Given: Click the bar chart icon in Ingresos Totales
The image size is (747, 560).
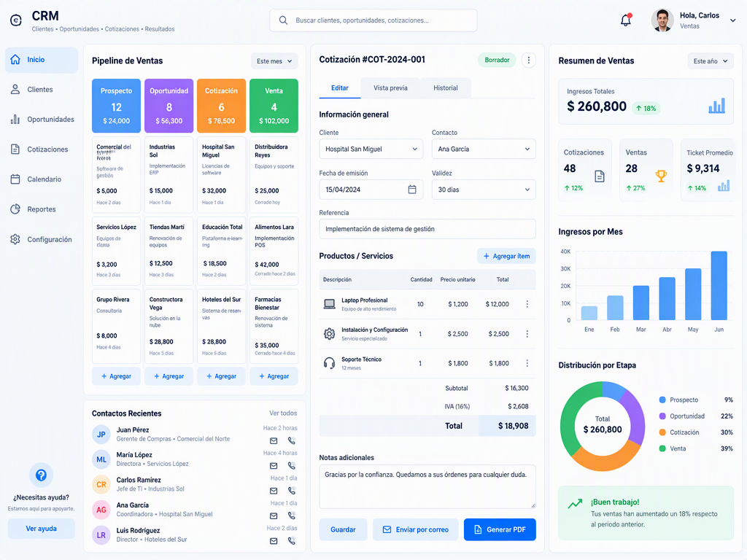Looking at the screenshot, I should click(x=716, y=106).
